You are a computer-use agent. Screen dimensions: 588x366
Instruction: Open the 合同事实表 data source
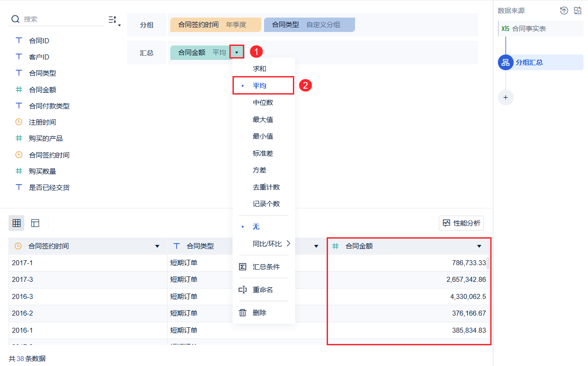click(541, 29)
